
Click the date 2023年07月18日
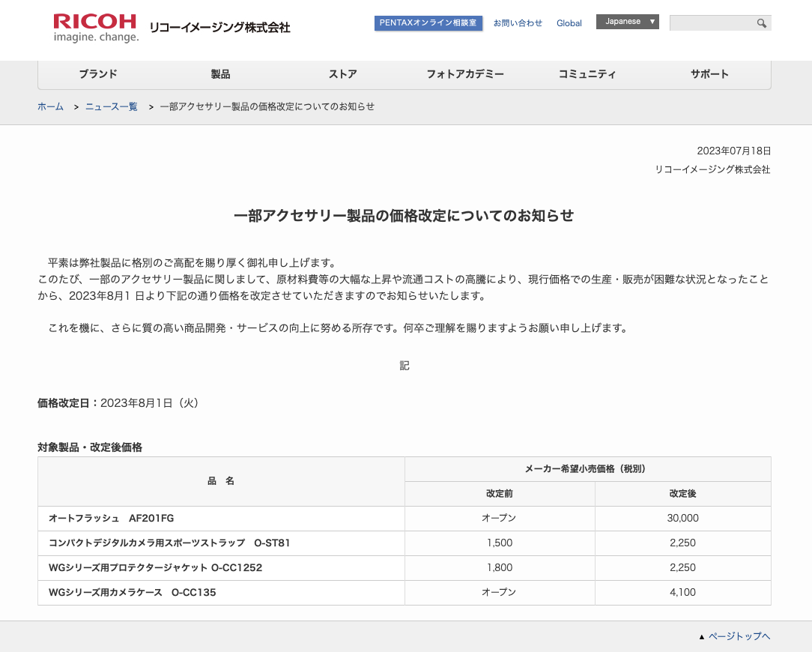coord(733,151)
